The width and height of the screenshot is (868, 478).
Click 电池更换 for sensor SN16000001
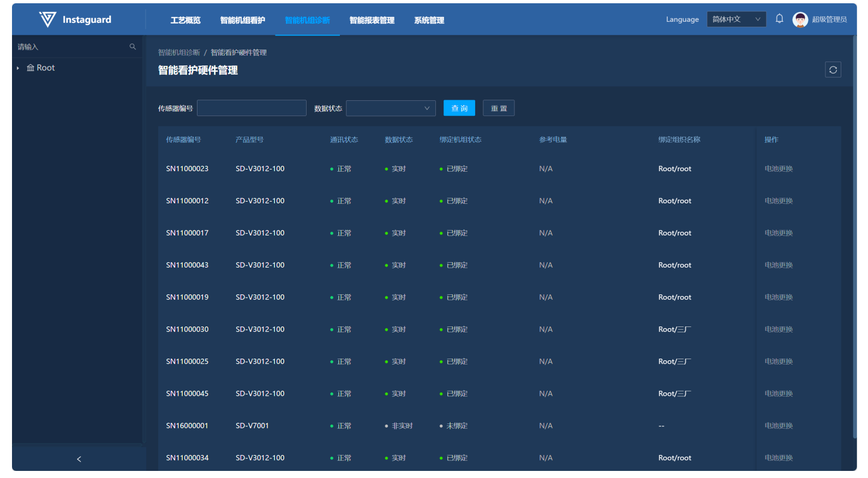(x=778, y=426)
